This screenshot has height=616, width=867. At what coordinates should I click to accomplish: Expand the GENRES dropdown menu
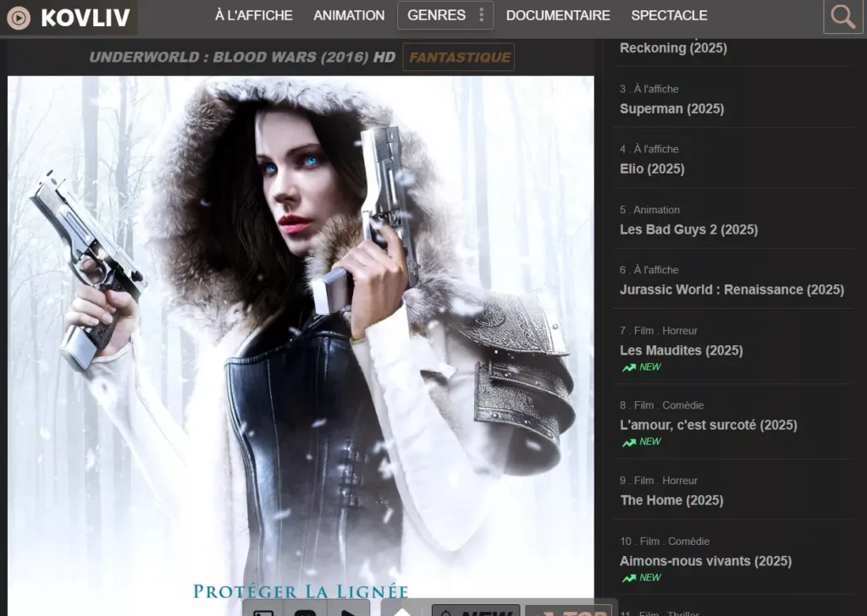coord(436,15)
